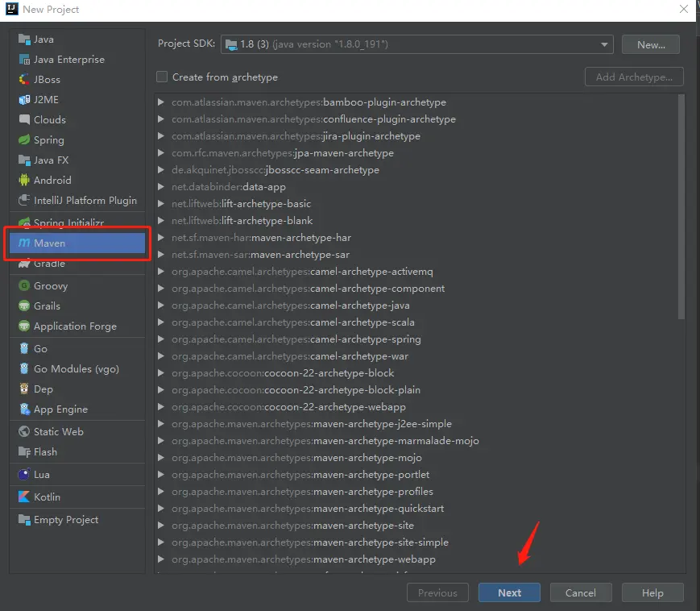Image resolution: width=700 pixels, height=611 pixels.
Task: Expand jira-plugin-archetype node
Action: pos(161,136)
